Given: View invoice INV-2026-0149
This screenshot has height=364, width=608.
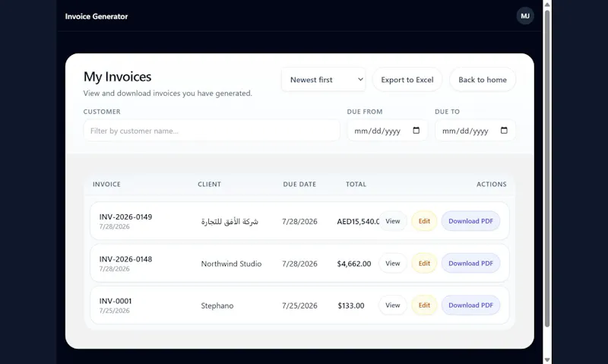Looking at the screenshot, I should pyautogui.click(x=392, y=221).
